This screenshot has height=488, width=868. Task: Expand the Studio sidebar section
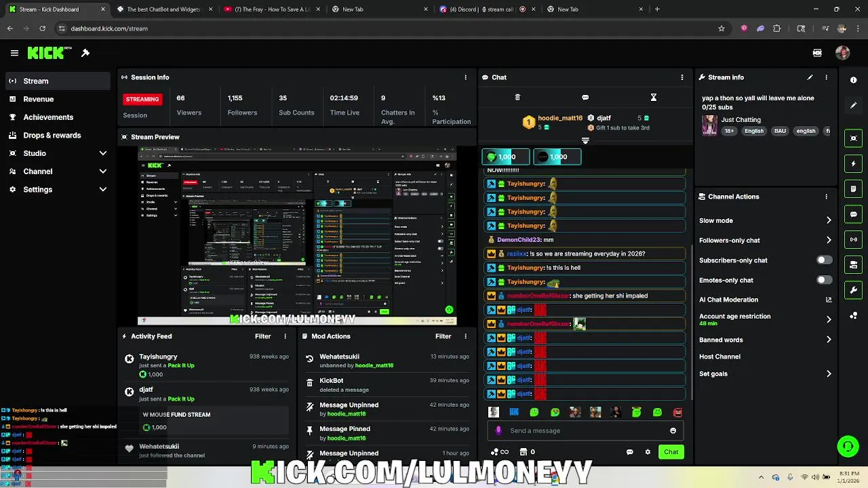point(103,153)
